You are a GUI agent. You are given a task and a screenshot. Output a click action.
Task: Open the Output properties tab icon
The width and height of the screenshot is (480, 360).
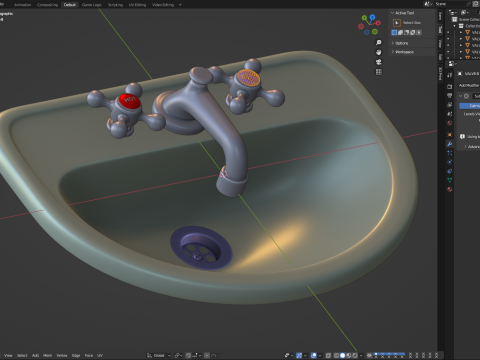[450, 96]
